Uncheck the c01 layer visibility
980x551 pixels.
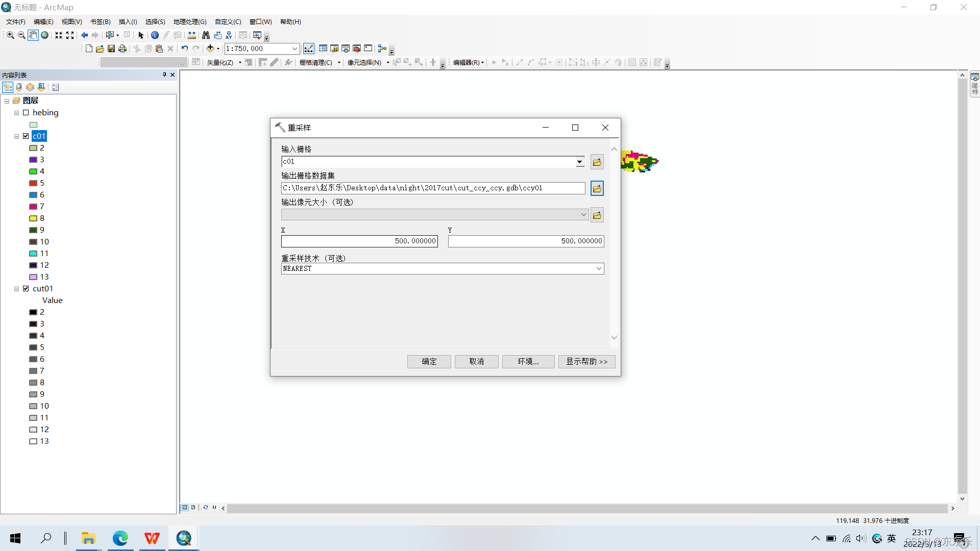click(26, 136)
